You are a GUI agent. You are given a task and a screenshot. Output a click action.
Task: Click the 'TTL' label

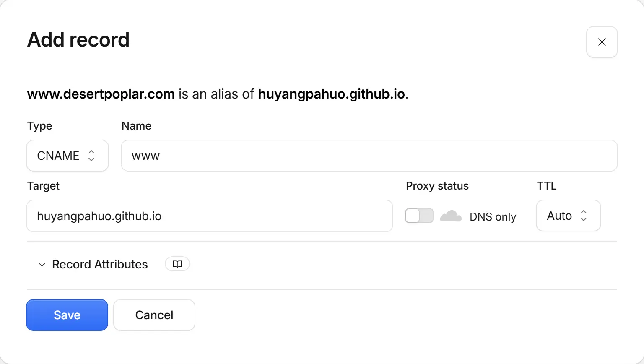547,186
